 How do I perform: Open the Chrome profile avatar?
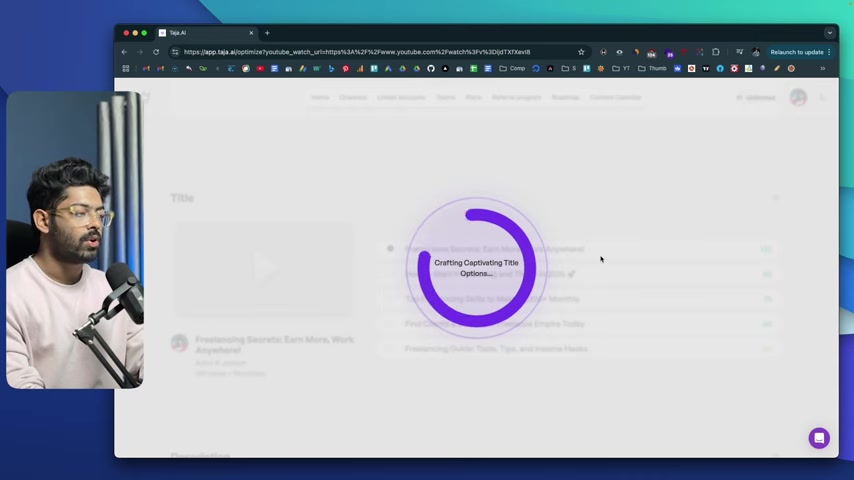coord(756,52)
